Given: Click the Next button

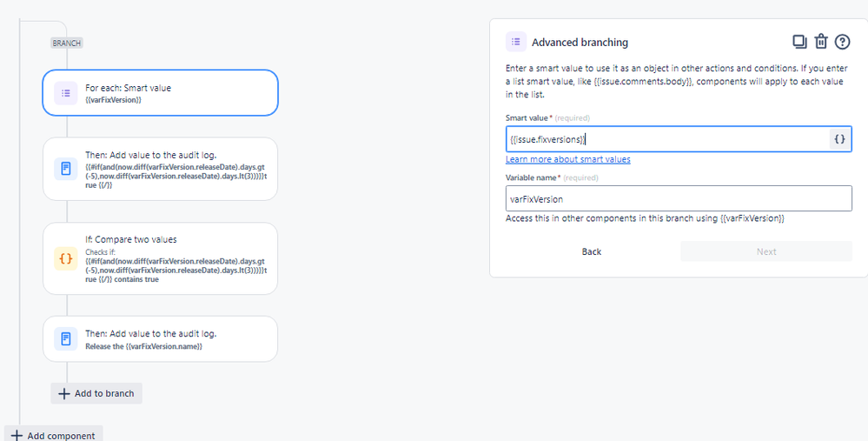Looking at the screenshot, I should point(766,251).
